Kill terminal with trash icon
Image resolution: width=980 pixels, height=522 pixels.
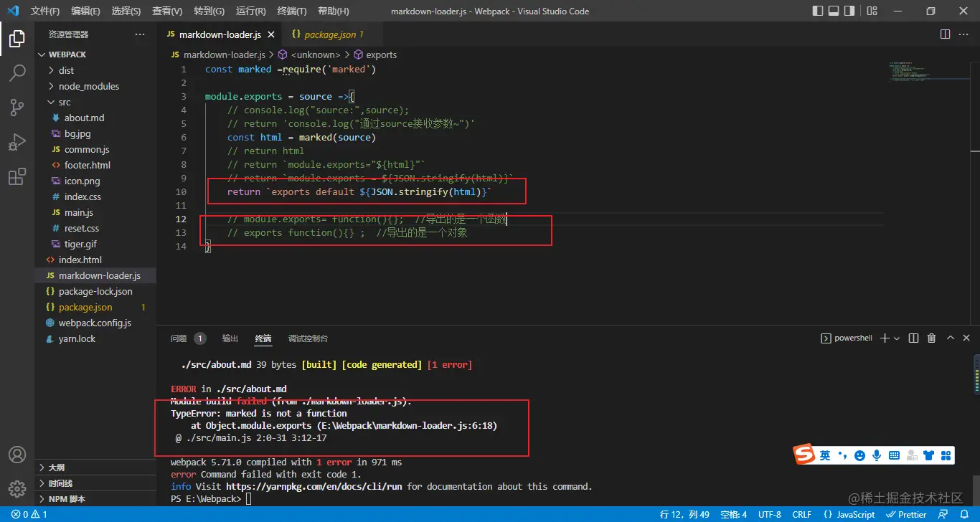[931, 338]
